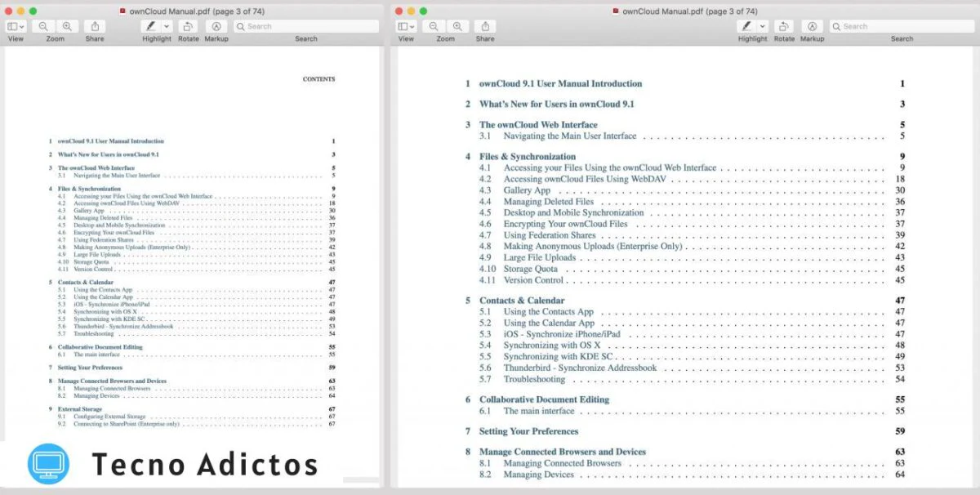The height and width of the screenshot is (495, 980).
Task: Rotate the page in the left window
Action: click(x=189, y=26)
